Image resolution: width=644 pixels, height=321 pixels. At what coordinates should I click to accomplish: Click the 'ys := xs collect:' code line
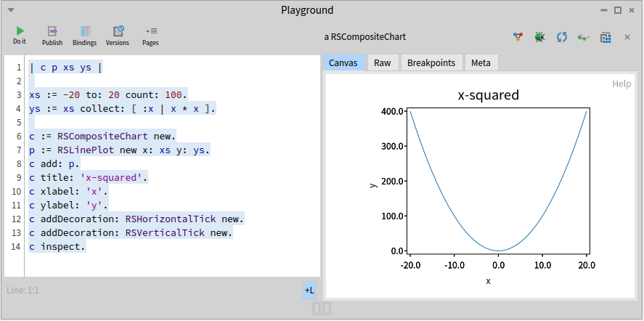123,110
